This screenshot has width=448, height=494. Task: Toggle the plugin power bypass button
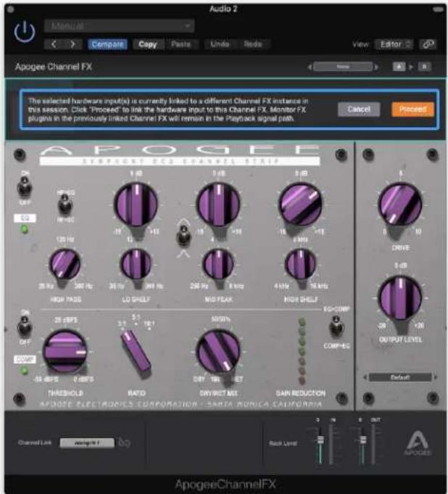click(x=24, y=33)
